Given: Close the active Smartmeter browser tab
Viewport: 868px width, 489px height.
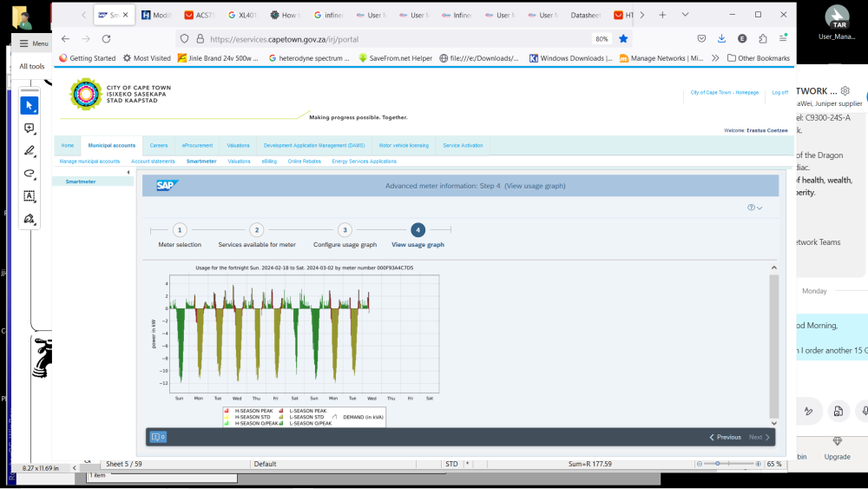Looking at the screenshot, I should pos(125,15).
